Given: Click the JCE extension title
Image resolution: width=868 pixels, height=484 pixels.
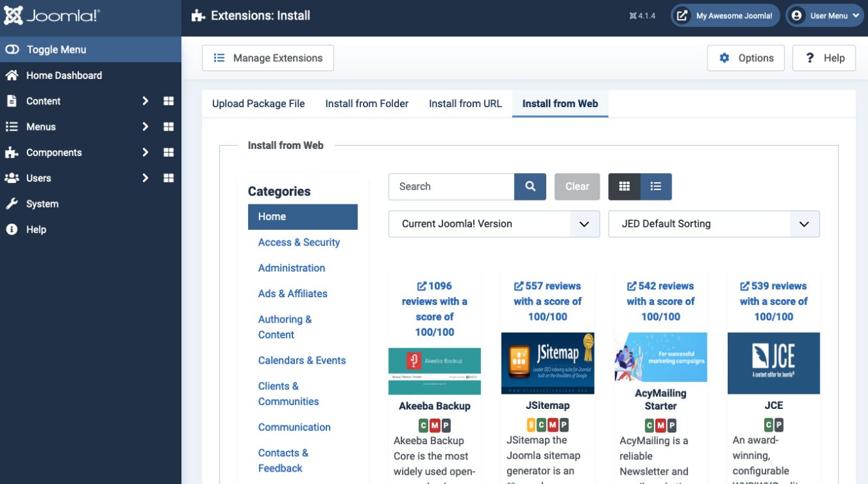Looking at the screenshot, I should (x=773, y=406).
